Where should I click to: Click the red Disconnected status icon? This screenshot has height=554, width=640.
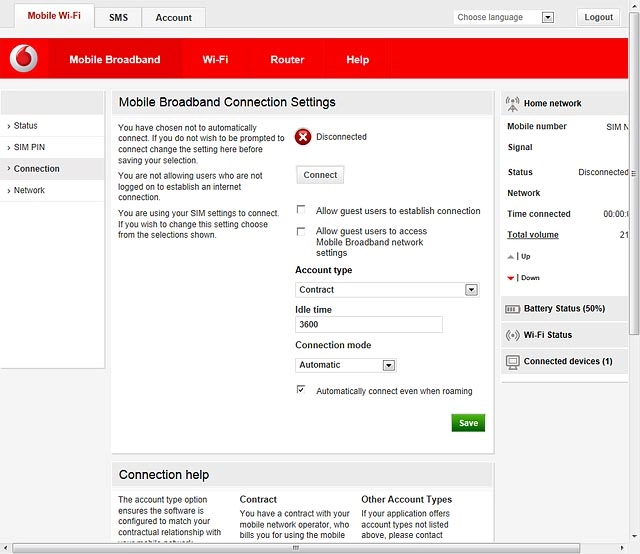pos(303,137)
